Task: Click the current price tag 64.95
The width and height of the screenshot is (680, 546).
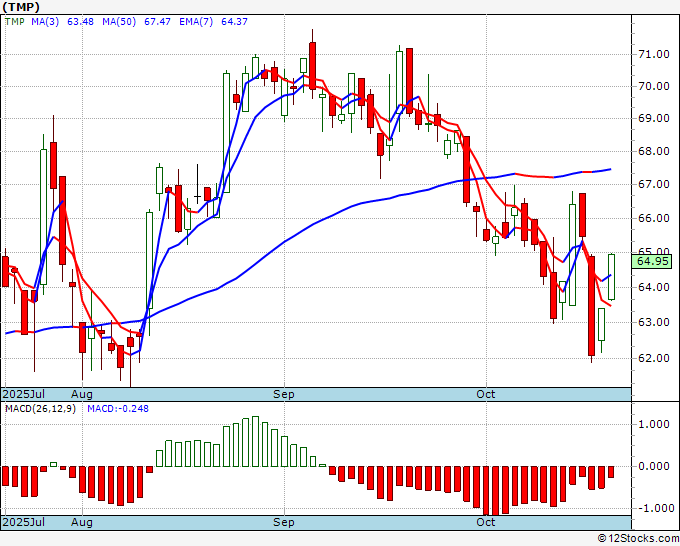Action: click(x=652, y=262)
